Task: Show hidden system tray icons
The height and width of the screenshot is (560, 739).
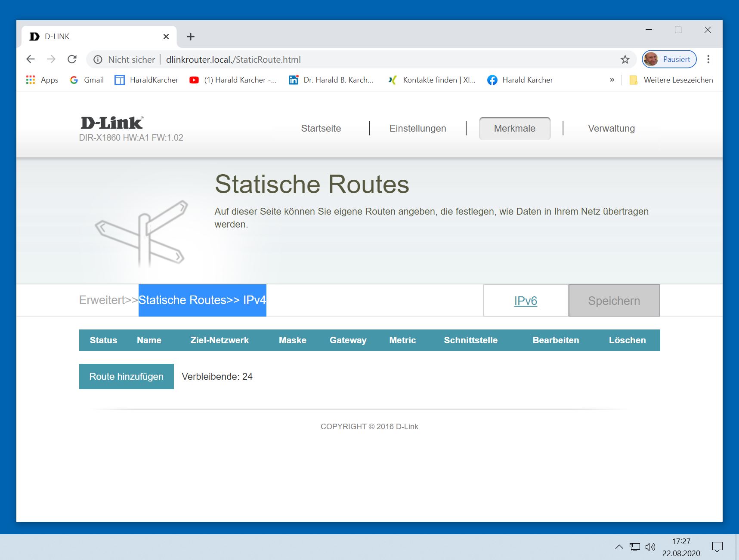Action: tap(619, 547)
